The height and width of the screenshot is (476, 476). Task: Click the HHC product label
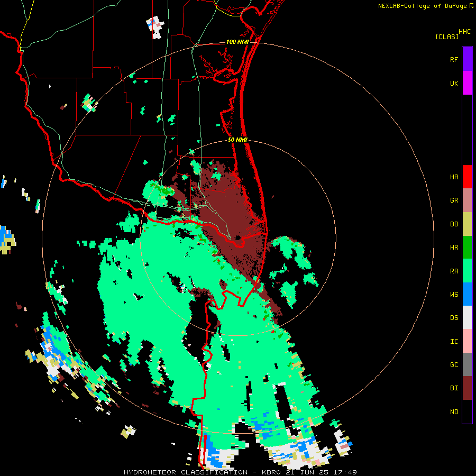click(x=464, y=32)
